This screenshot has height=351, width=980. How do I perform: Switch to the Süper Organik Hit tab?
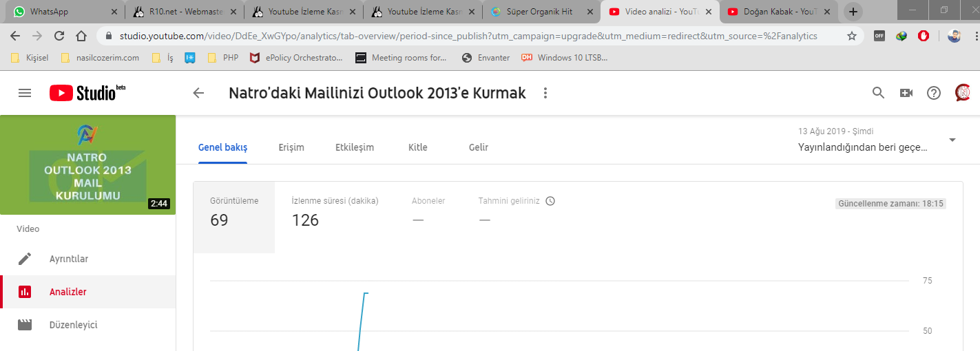541,12
